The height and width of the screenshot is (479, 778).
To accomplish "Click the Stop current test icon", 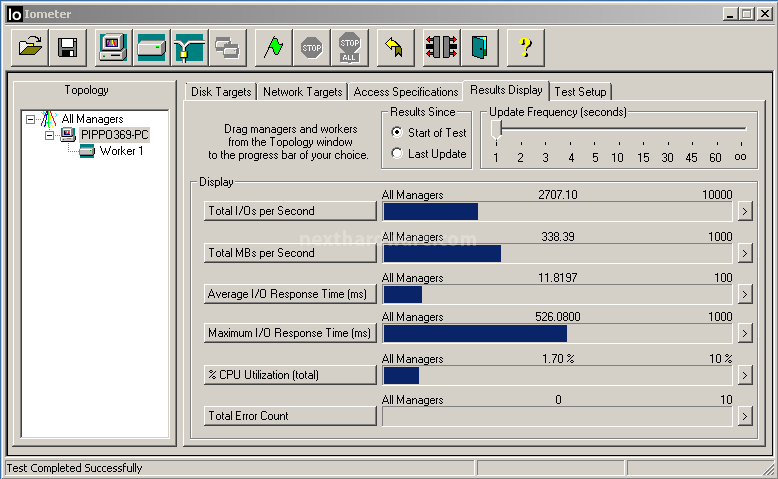I will pyautogui.click(x=312, y=48).
